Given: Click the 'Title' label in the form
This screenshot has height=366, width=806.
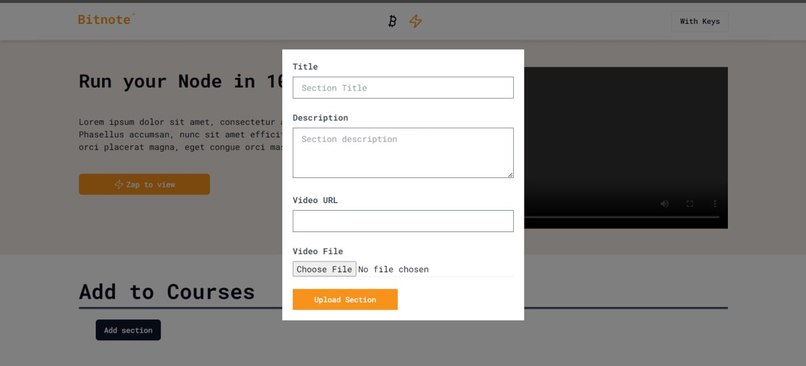Looking at the screenshot, I should click(x=305, y=67).
